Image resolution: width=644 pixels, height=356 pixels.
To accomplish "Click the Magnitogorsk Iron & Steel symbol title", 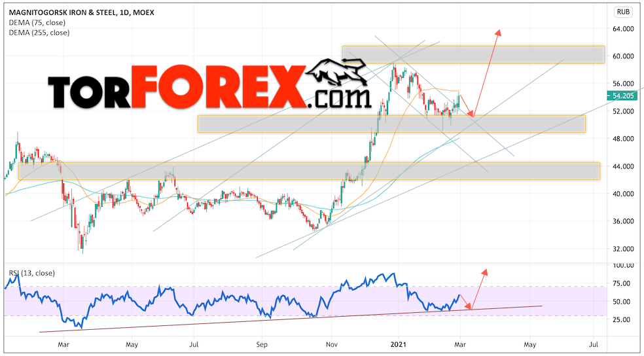I will pos(81,12).
